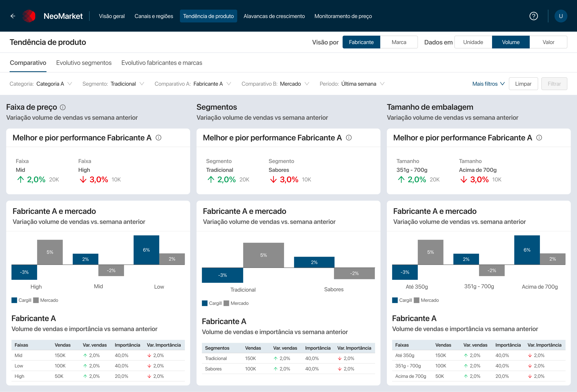Viewport: 577px width, 392px height.
Task: Switch data to Unidade
Action: click(x=473, y=42)
